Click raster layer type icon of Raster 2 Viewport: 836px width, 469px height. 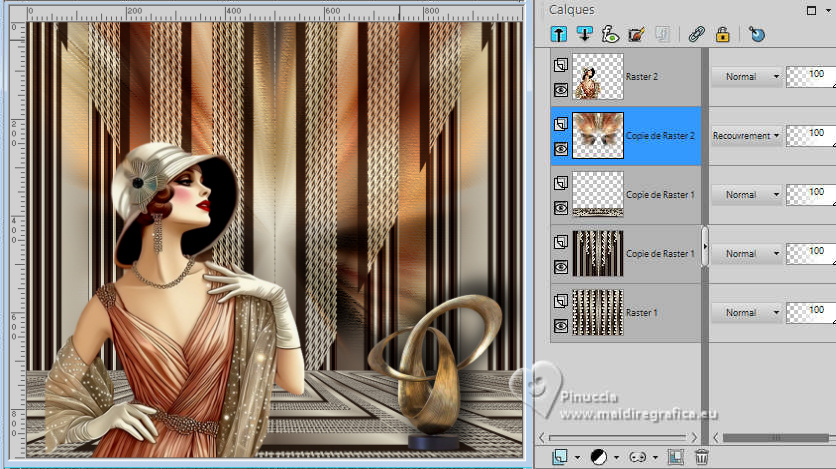point(560,65)
